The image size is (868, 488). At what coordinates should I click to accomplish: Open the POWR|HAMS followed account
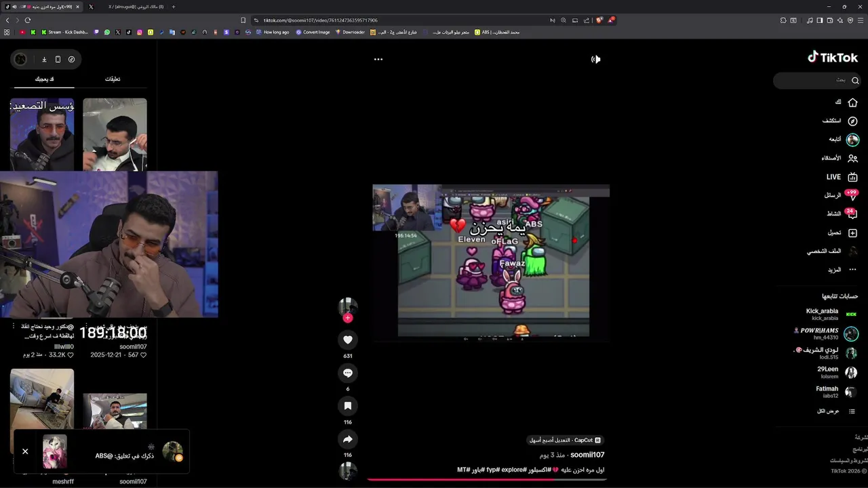pos(825,333)
